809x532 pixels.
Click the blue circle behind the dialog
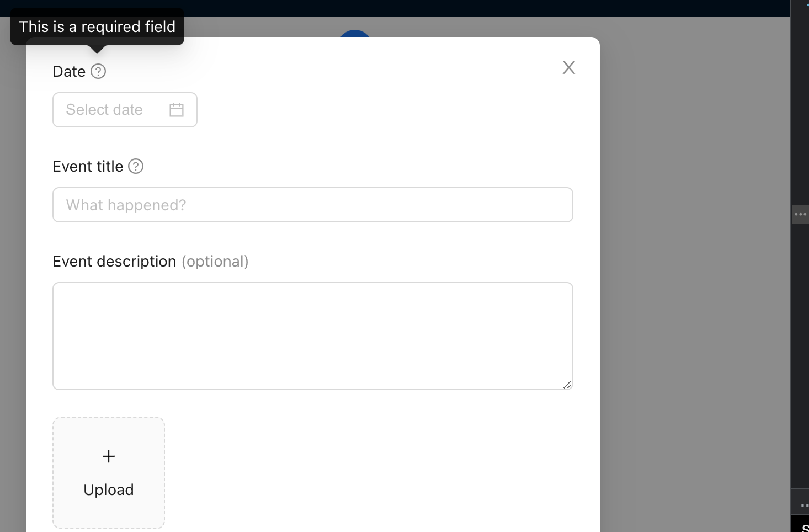[x=355, y=33]
